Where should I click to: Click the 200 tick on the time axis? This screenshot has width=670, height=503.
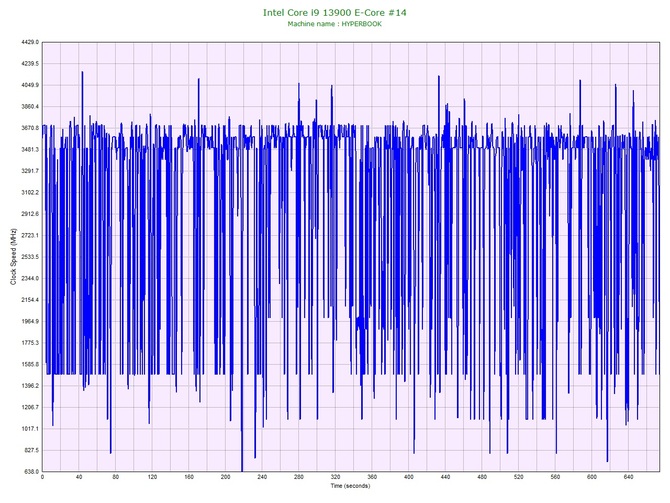226,477
